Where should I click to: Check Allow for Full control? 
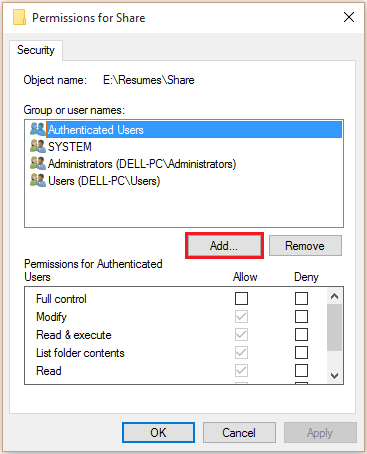point(241,298)
